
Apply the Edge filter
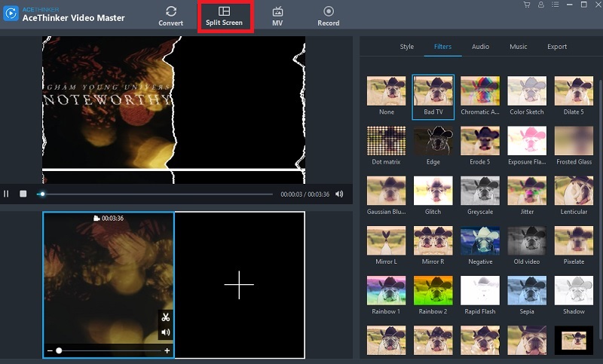433,146
